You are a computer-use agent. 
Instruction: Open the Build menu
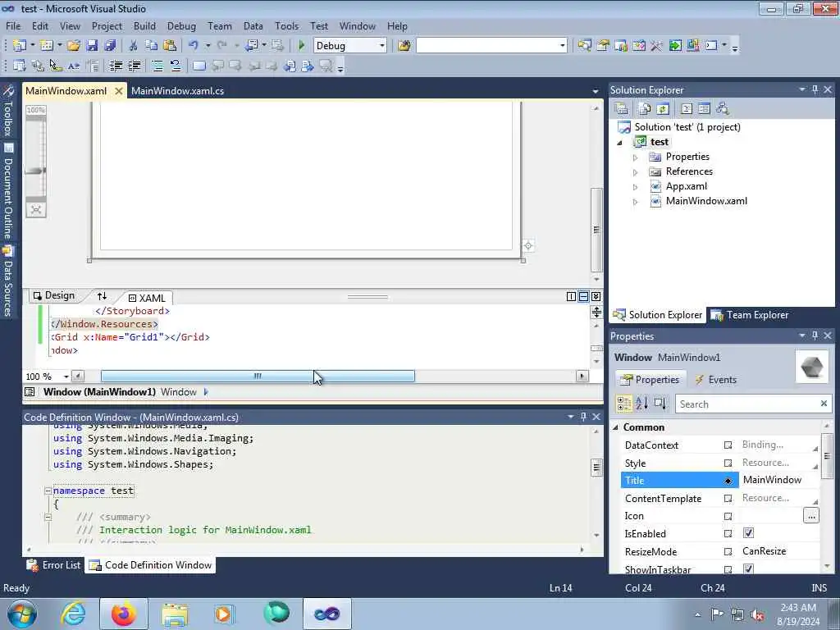point(144,25)
